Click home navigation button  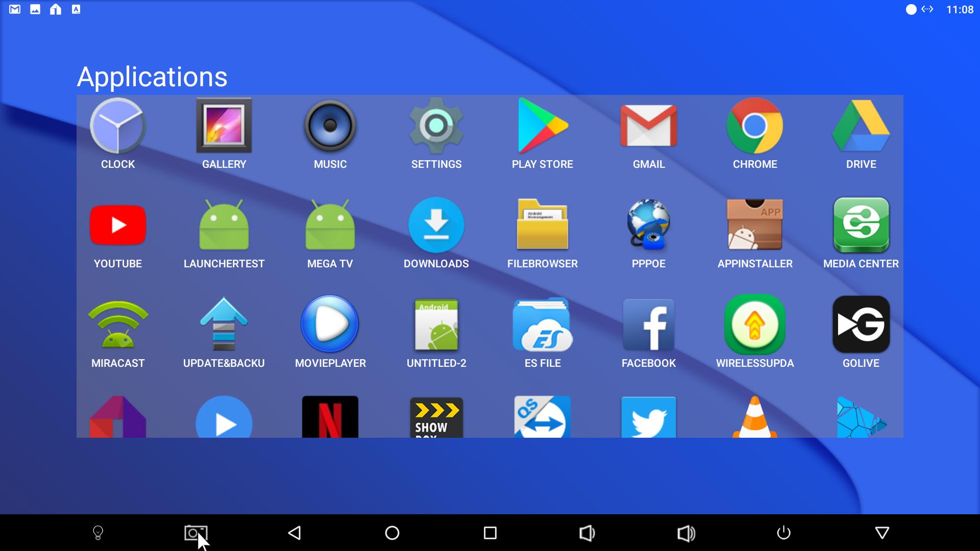pos(391,532)
